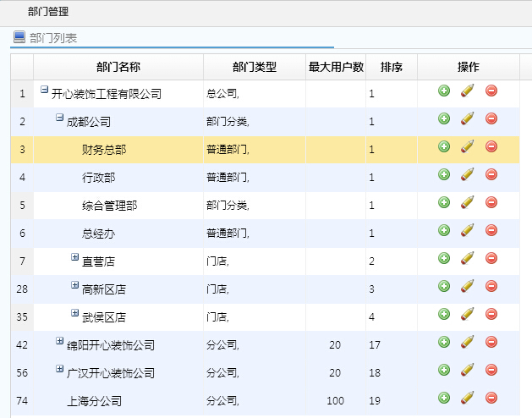Click the 部门列表 panel header
The height and width of the screenshot is (418, 532).
(x=53, y=38)
